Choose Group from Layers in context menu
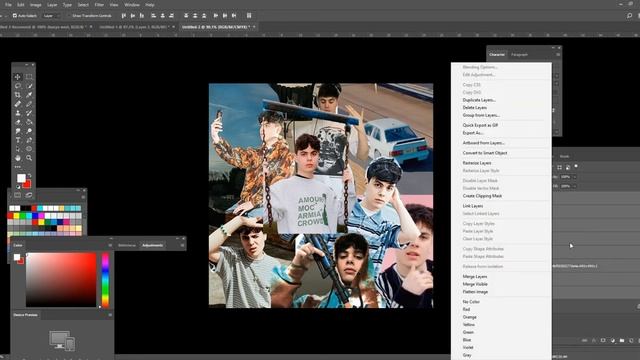 481,116
